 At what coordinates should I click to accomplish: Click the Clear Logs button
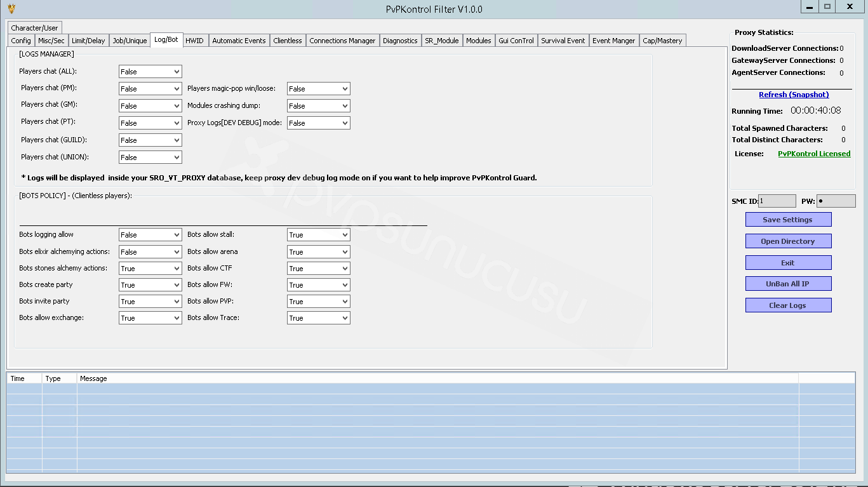788,305
